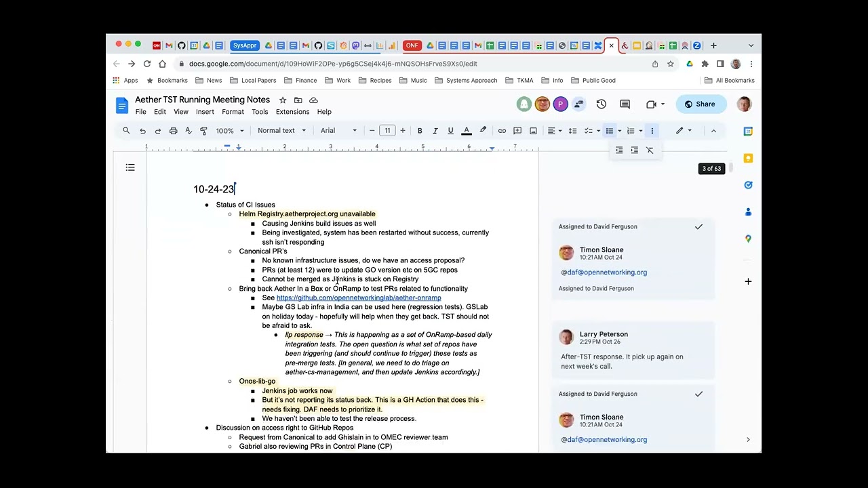Viewport: 868px width, 488px height.
Task: Open the aether-onramp GitHub link
Action: pyautogui.click(x=359, y=298)
